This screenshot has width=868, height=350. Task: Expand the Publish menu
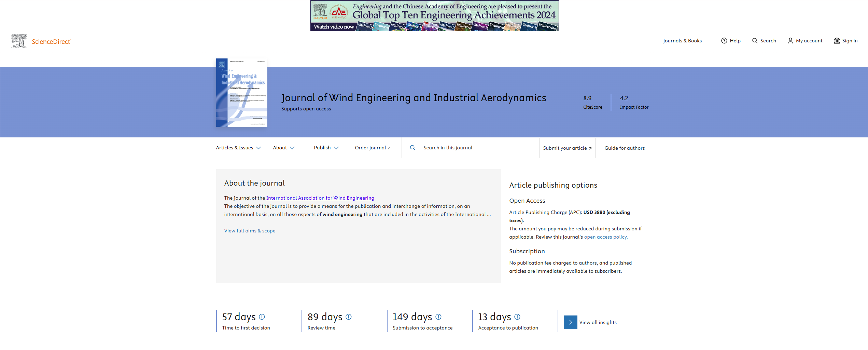(x=326, y=148)
